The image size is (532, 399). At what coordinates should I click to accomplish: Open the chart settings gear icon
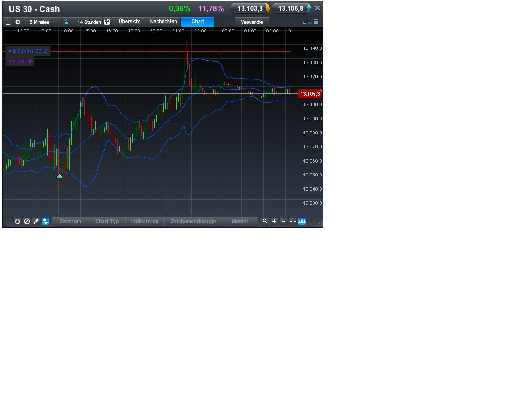(x=17, y=22)
